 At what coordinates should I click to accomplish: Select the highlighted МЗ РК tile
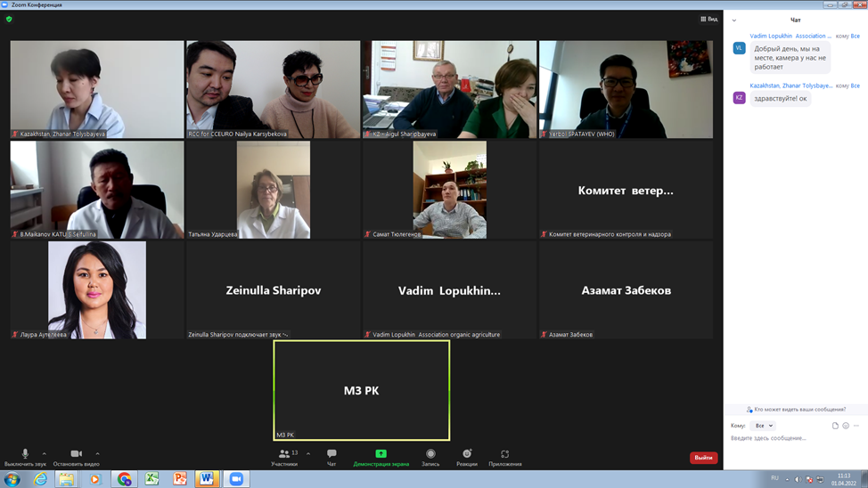362,391
